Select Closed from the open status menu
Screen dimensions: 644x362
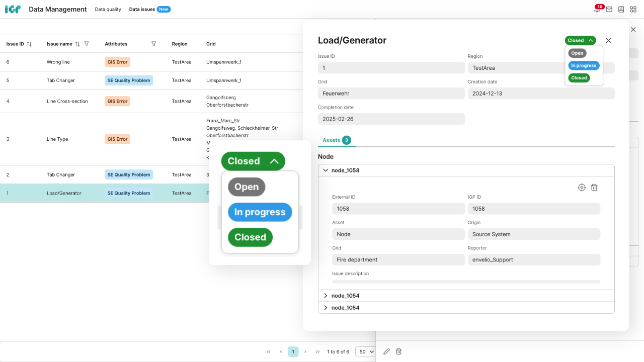[x=250, y=237]
